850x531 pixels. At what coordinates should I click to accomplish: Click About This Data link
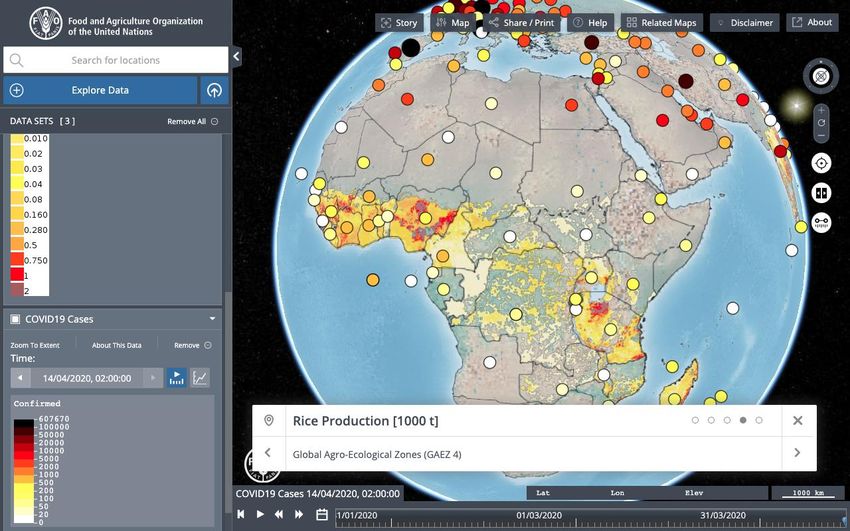point(117,345)
